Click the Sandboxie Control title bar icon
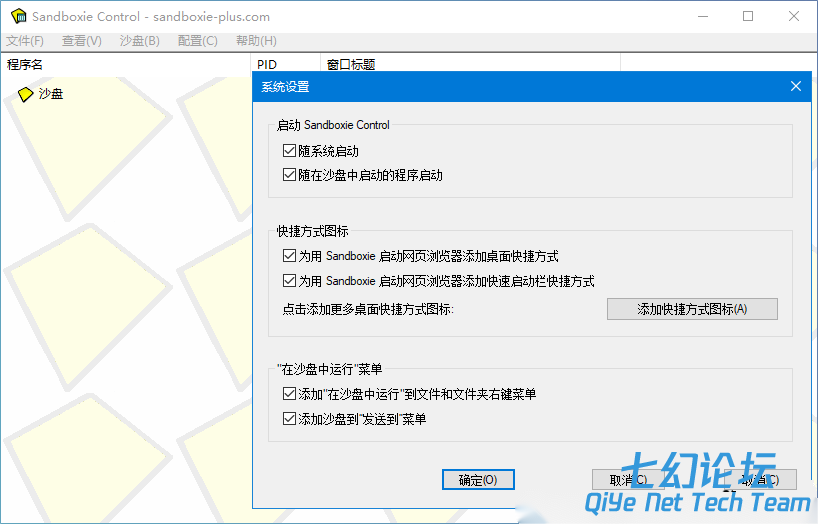 tap(19, 16)
